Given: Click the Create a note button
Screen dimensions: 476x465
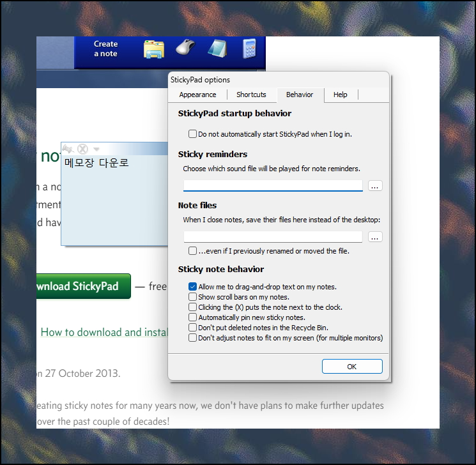Looking at the screenshot, I should [105, 49].
